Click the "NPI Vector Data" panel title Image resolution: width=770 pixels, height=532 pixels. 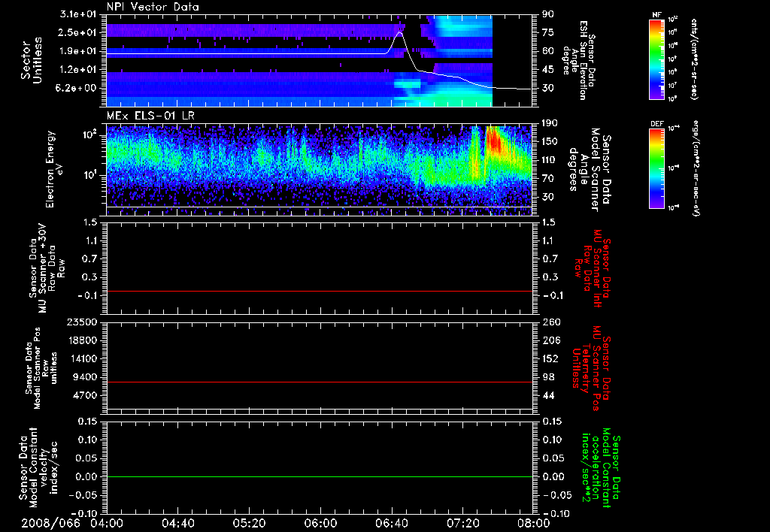(153, 7)
